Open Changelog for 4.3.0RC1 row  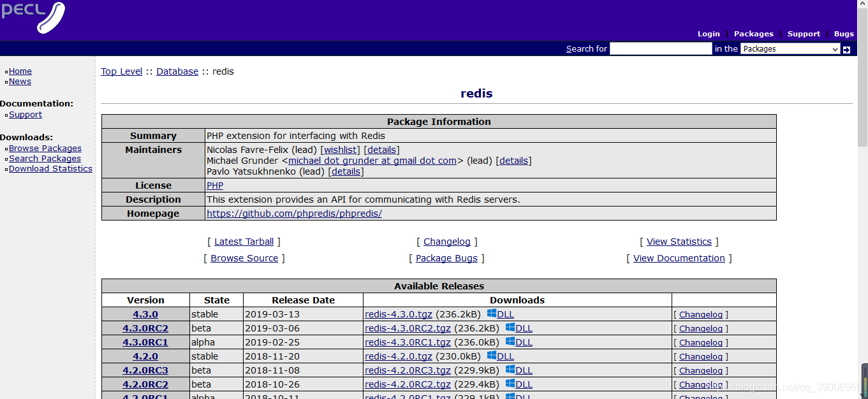701,342
